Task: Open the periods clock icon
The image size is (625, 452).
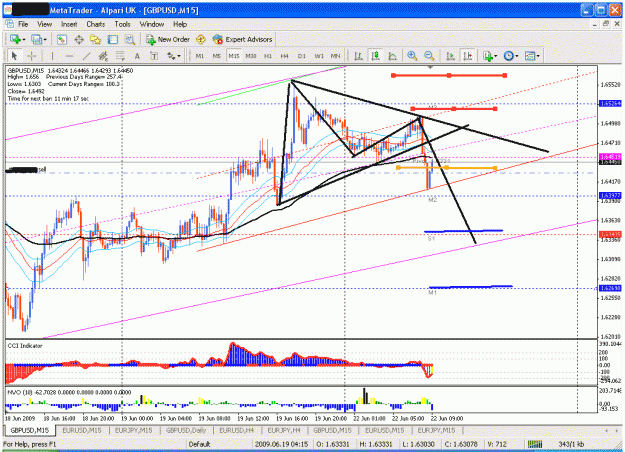Action: point(509,56)
